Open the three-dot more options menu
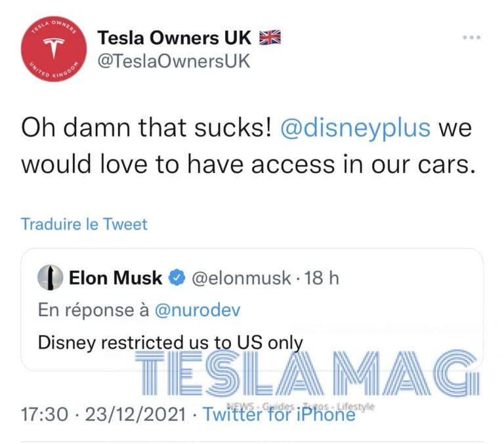The width and height of the screenshot is (504, 444). (471, 38)
